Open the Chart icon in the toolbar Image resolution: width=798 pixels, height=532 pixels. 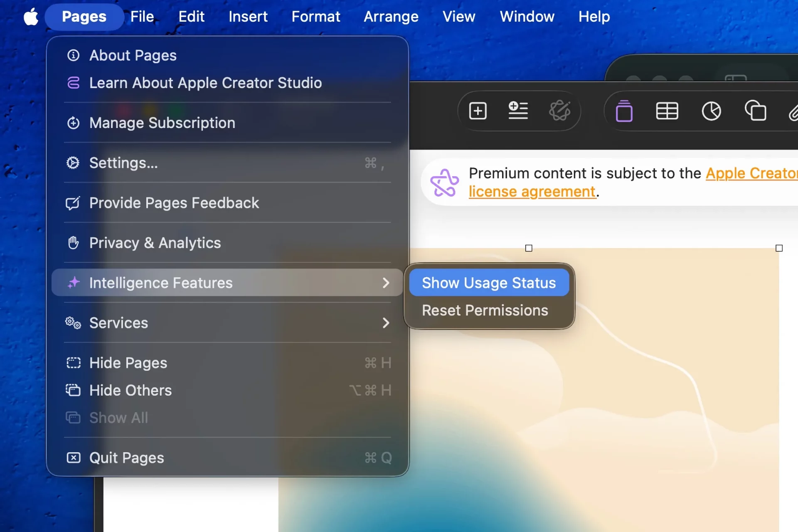click(x=711, y=111)
